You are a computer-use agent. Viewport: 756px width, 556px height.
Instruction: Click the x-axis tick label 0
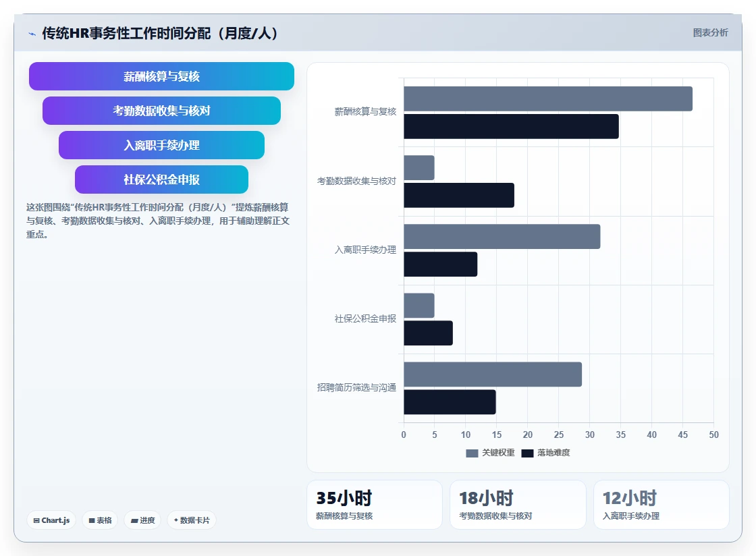[x=404, y=435]
